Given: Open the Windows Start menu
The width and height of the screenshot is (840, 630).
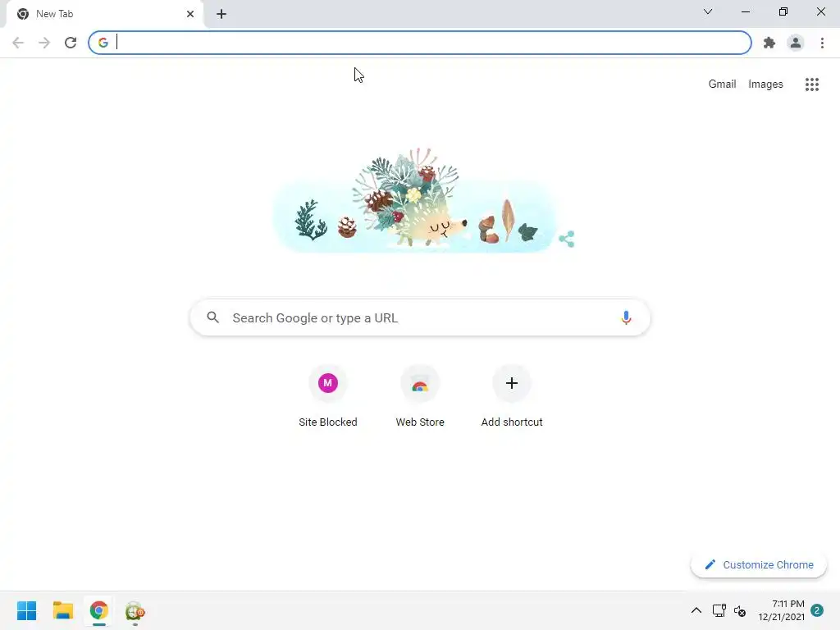Looking at the screenshot, I should (27, 610).
